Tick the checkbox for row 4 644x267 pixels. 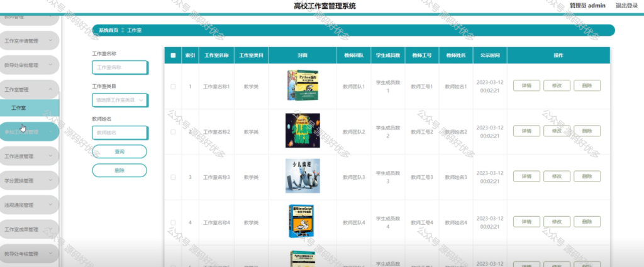pyautogui.click(x=173, y=222)
